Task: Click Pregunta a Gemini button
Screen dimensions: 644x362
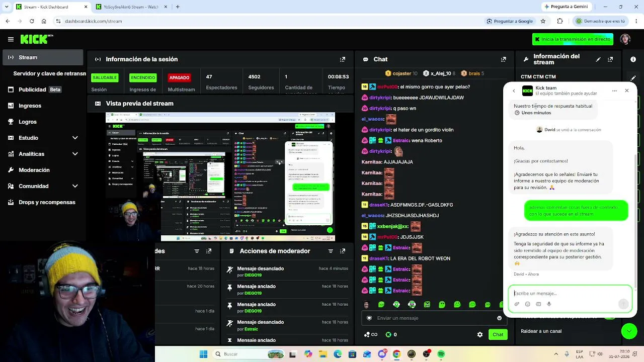Action: coord(566,7)
